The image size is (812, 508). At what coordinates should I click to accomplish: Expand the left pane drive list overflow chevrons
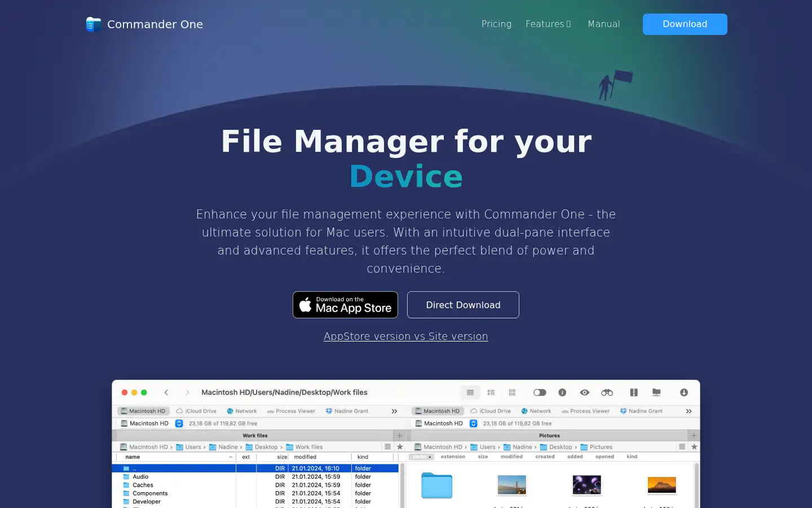point(394,411)
